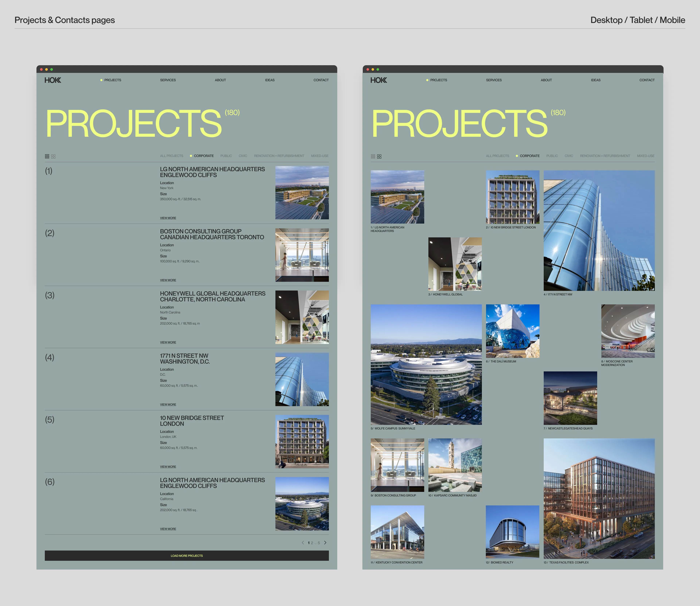Click the Load More Projects button

(187, 556)
